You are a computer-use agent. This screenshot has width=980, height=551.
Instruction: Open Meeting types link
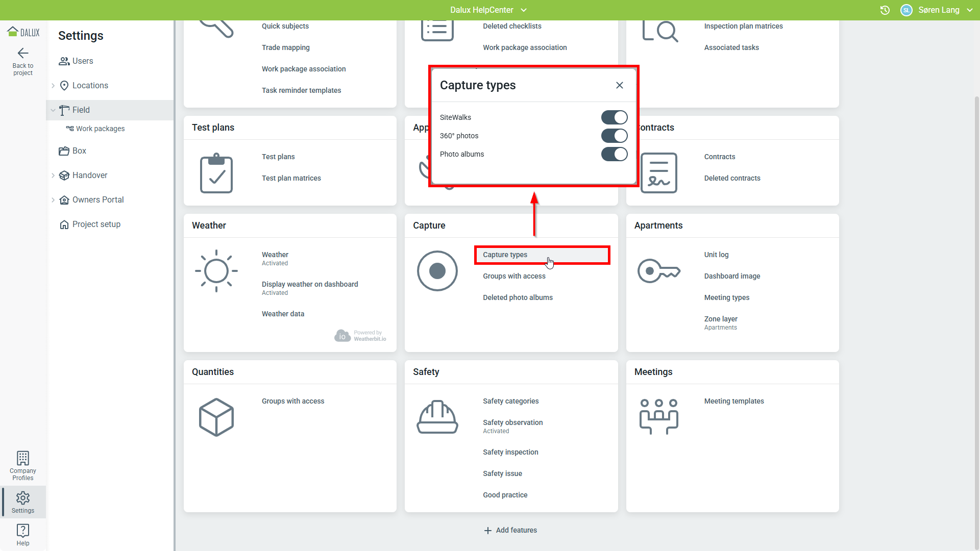(727, 297)
